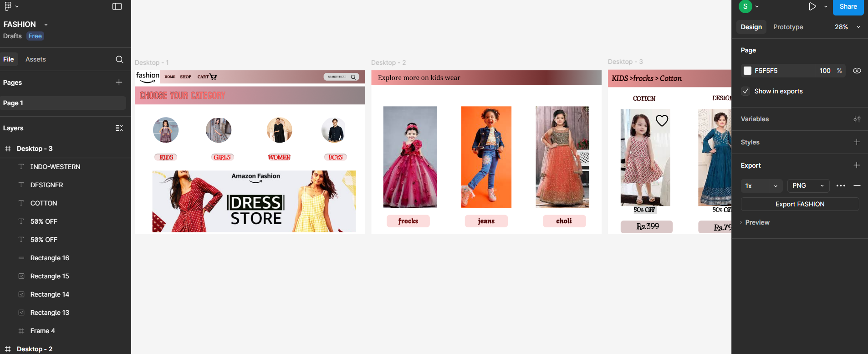Click the KIDS category thumbnail circle

[x=166, y=130]
